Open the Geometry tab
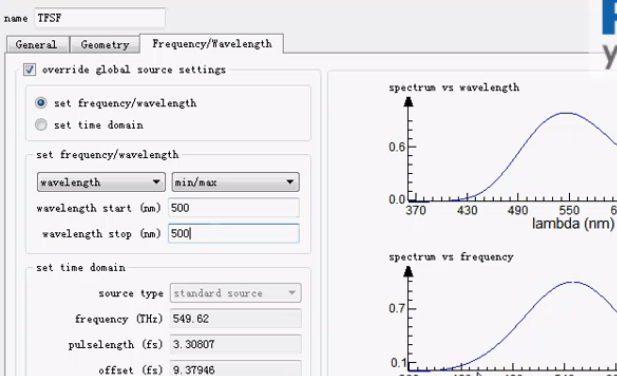This screenshot has height=376, width=617. (105, 44)
